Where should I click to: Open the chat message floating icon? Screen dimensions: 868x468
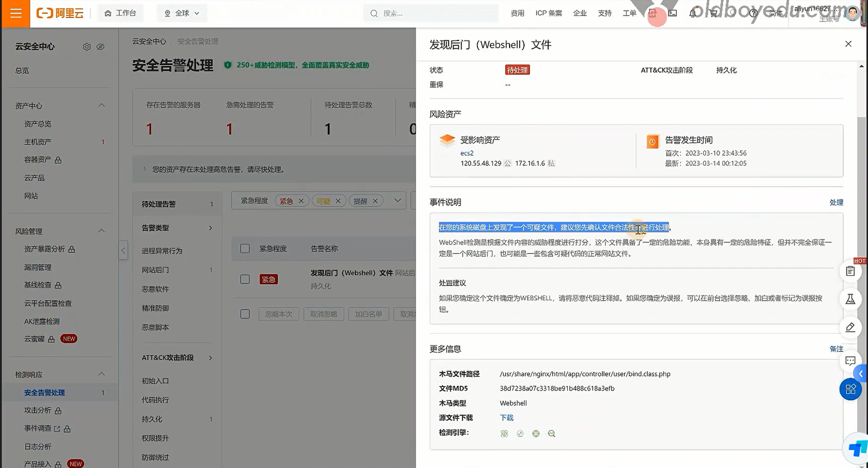850,361
